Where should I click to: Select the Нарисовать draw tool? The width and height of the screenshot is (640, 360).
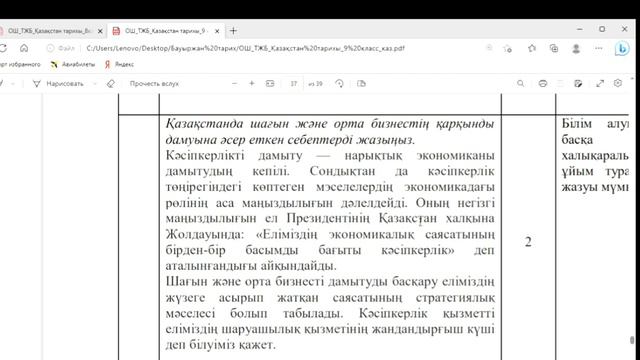[58, 84]
